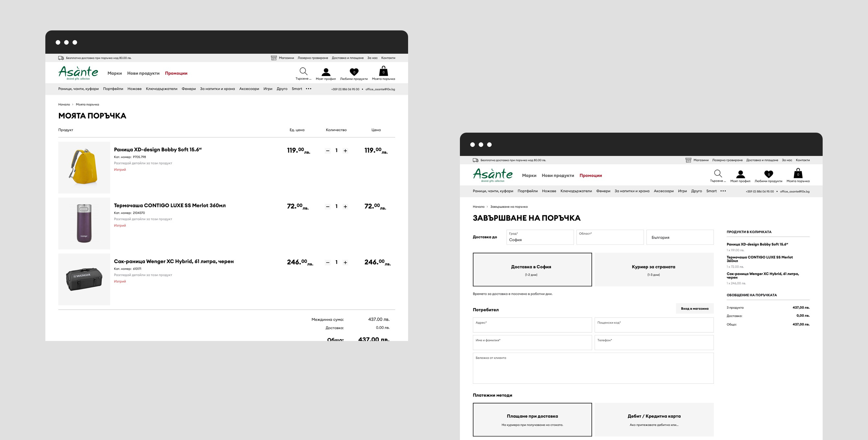The height and width of the screenshot is (440, 868).
Task: Select Плащане при доставка payment option
Action: [532, 420]
